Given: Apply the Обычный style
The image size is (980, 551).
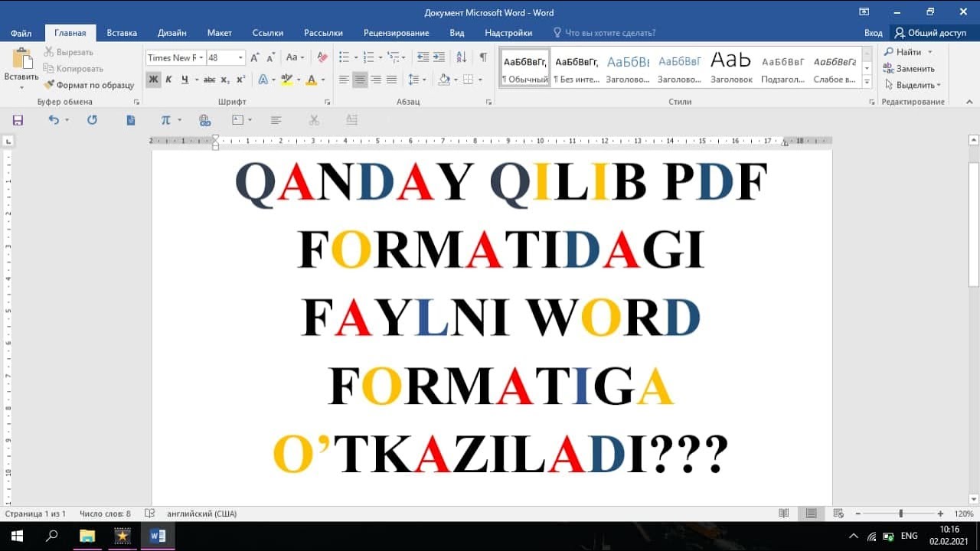Looking at the screenshot, I should tap(525, 68).
